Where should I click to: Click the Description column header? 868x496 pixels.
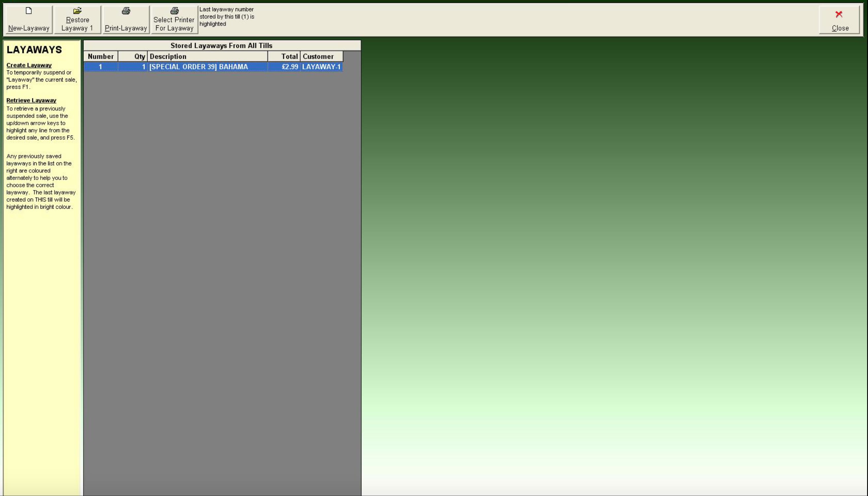208,56
